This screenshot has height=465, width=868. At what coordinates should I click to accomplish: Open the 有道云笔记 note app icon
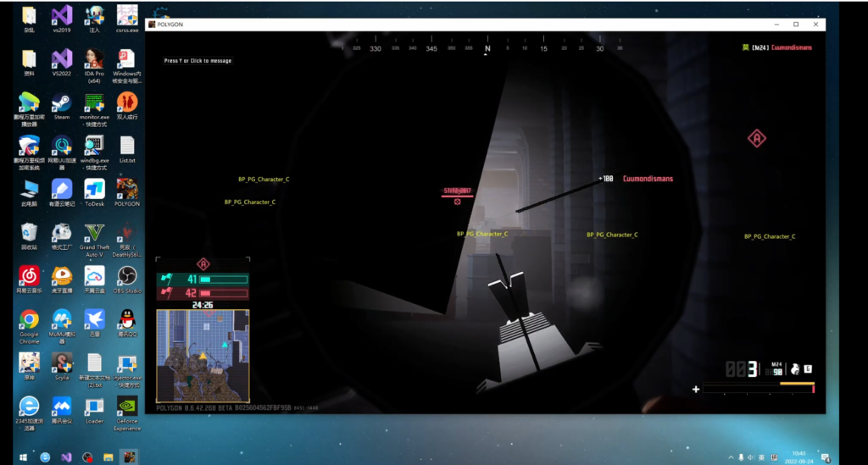61,192
